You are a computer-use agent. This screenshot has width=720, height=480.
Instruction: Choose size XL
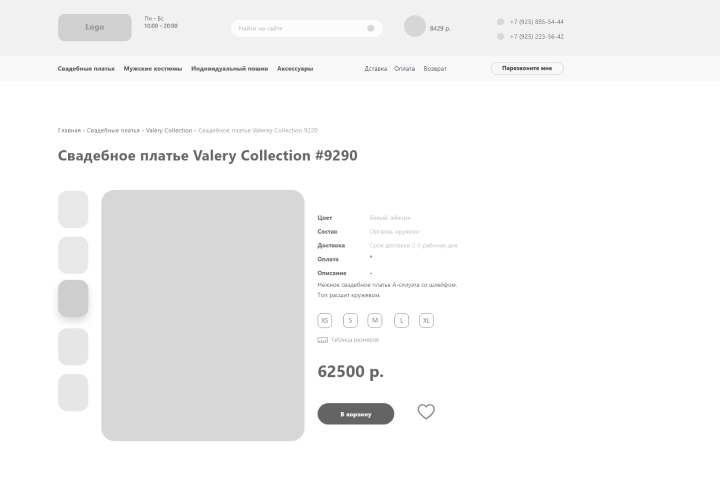(x=426, y=320)
